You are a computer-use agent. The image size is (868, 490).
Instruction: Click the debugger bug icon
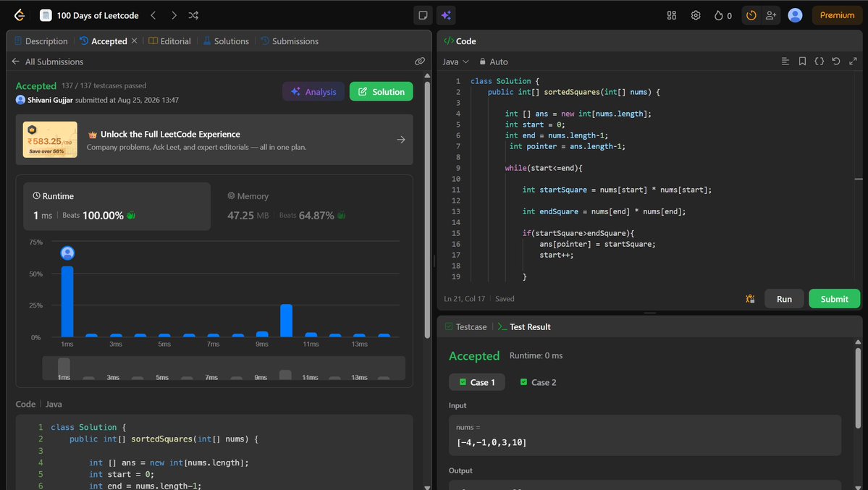(x=750, y=298)
